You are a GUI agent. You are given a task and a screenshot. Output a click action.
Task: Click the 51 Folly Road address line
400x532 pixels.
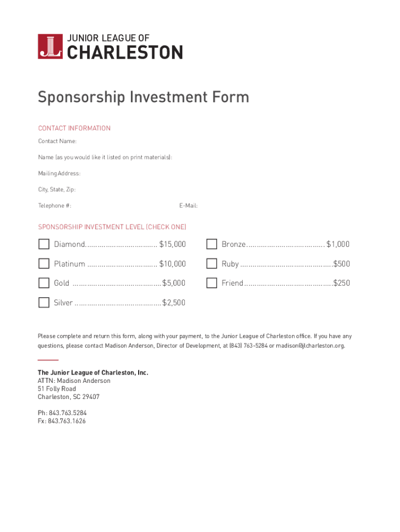[57, 389]
